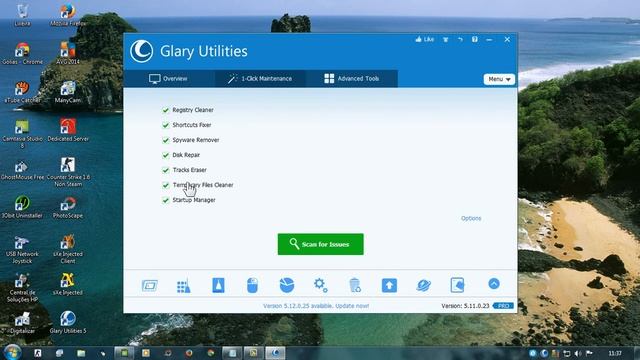Image resolution: width=640 pixels, height=360 pixels.
Task: Open the disk cleaner bottle icon
Action: click(x=218, y=285)
